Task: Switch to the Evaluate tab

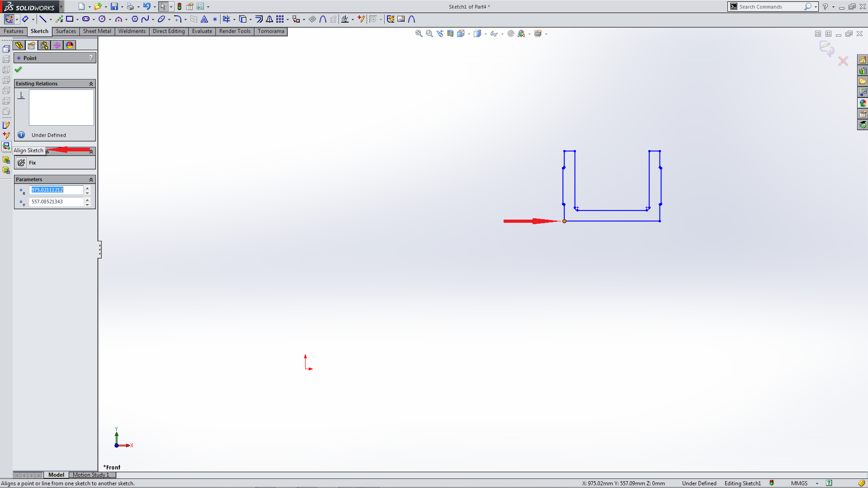Action: [x=202, y=31]
